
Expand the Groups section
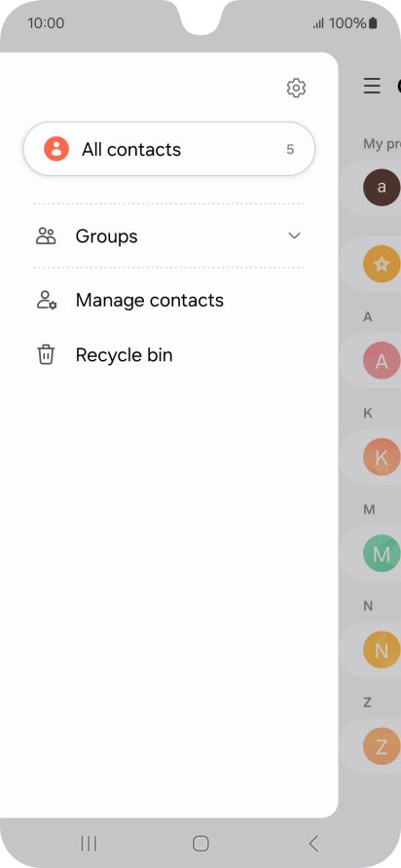click(x=168, y=235)
